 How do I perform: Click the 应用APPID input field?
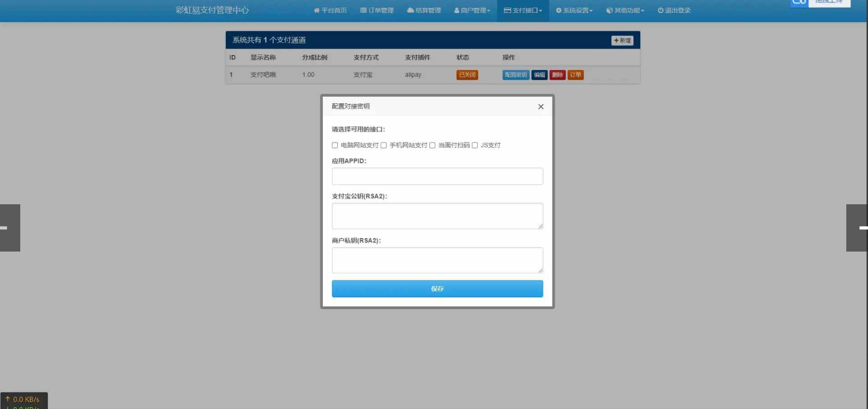pos(437,176)
